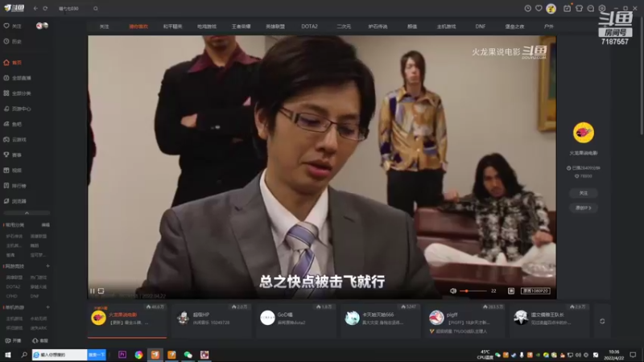
Task: Go back with the left arrow icon
Action: click(x=35, y=8)
